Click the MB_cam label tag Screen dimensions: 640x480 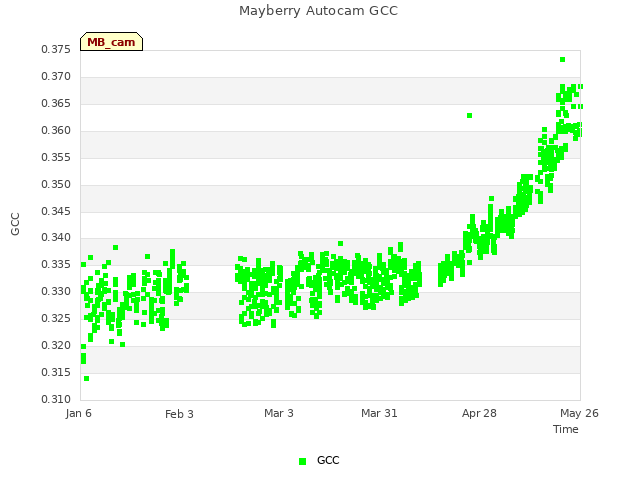[x=111, y=42]
